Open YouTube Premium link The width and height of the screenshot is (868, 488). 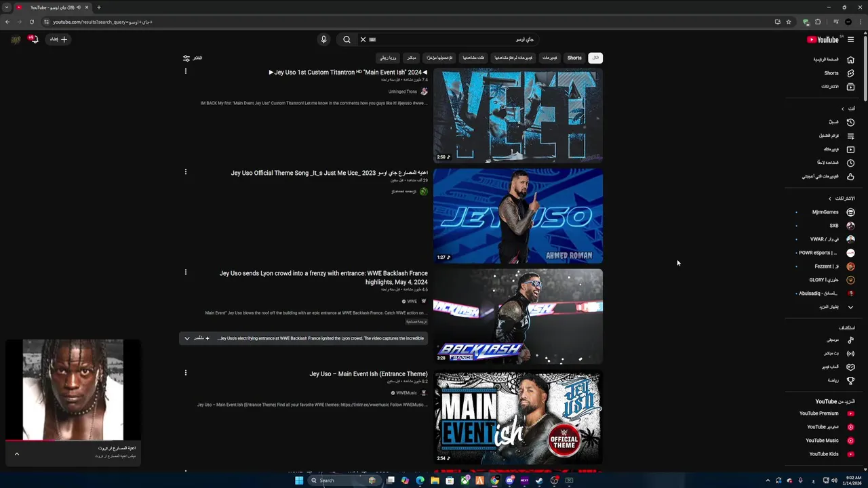(825, 413)
